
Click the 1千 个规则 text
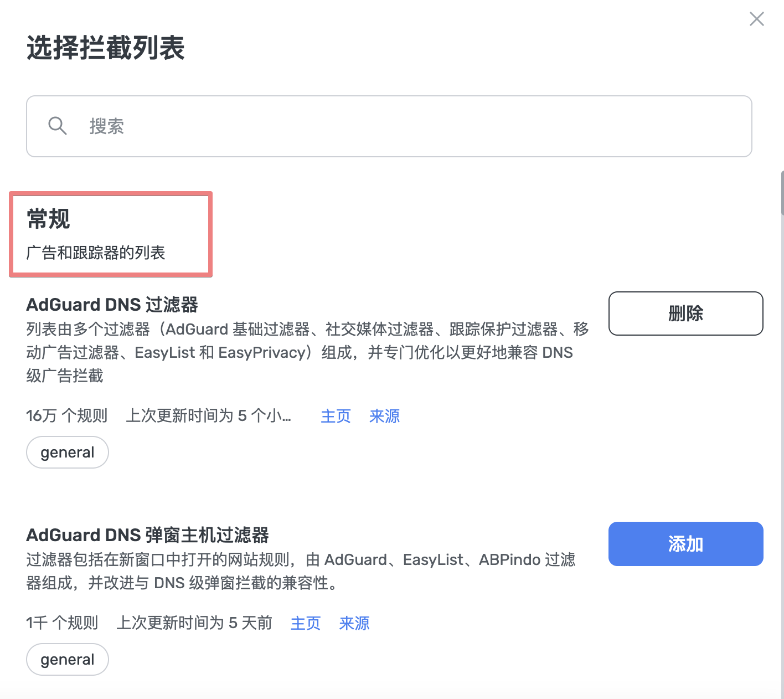[x=62, y=623]
